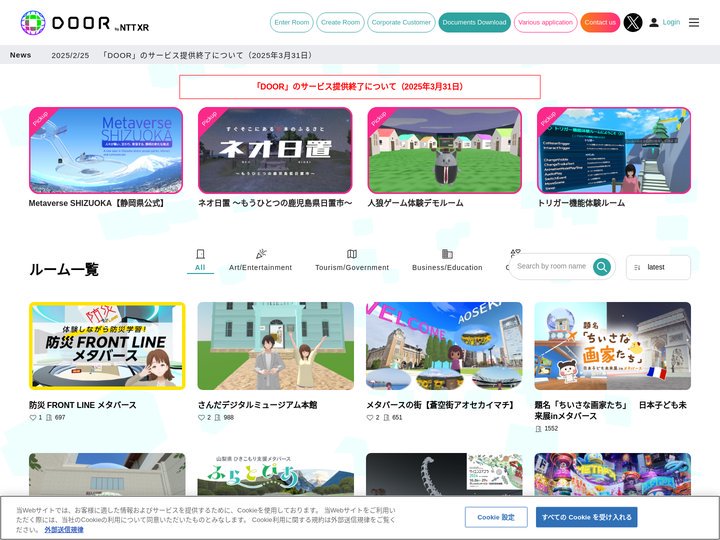Viewport: 720px width, 540px height.
Task: Click Metaverse SHIZUOKA【静岡県公式】 title
Action: 96,203
